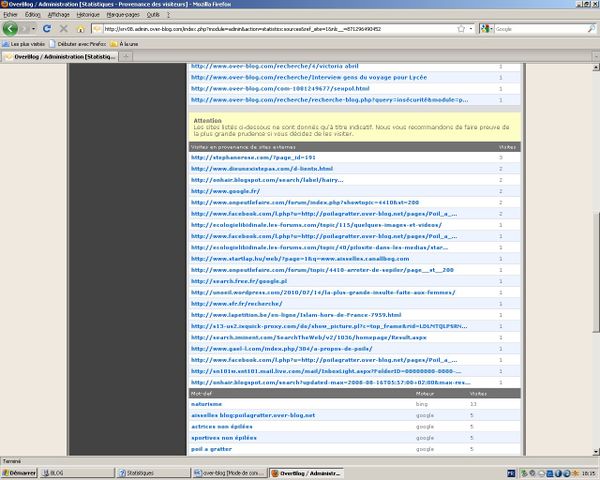Open the www.google.fr referrer link
Viewport: 600px width, 480px height.
(225, 191)
